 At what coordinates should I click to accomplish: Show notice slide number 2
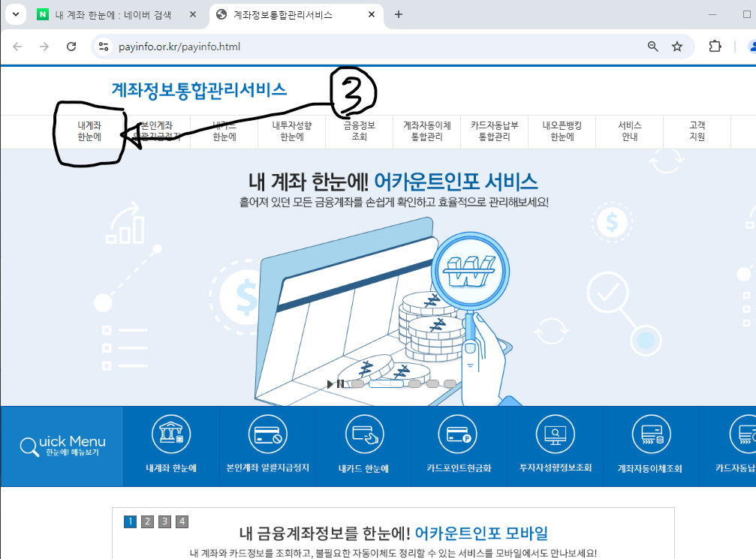point(148,521)
